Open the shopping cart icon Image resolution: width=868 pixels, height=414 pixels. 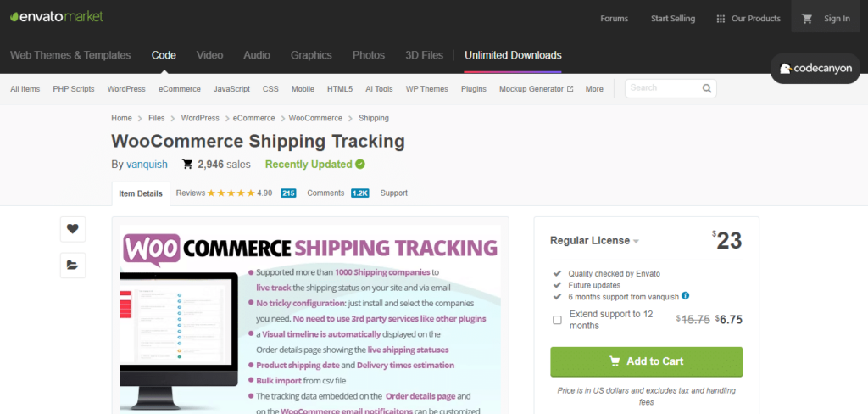(807, 19)
